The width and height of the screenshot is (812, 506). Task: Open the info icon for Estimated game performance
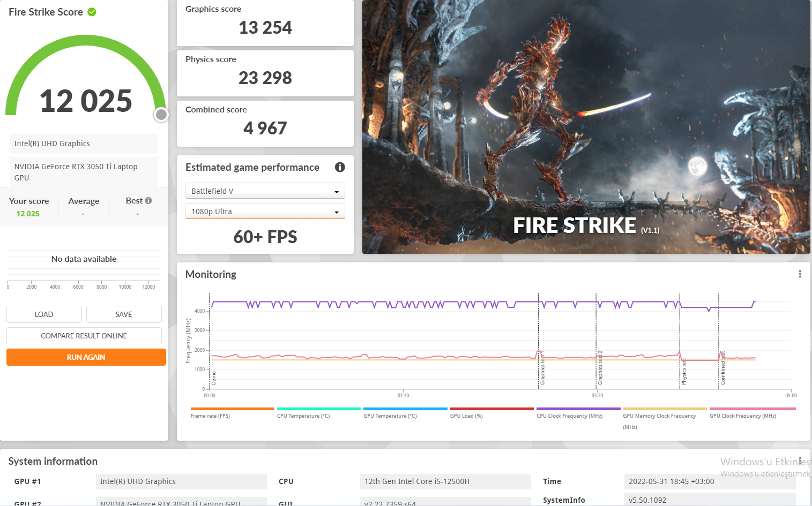point(340,167)
